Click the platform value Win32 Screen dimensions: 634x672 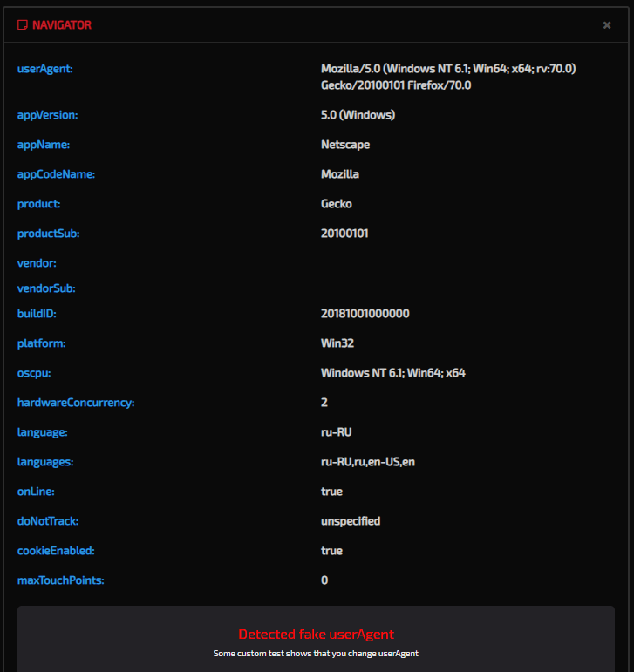(337, 343)
